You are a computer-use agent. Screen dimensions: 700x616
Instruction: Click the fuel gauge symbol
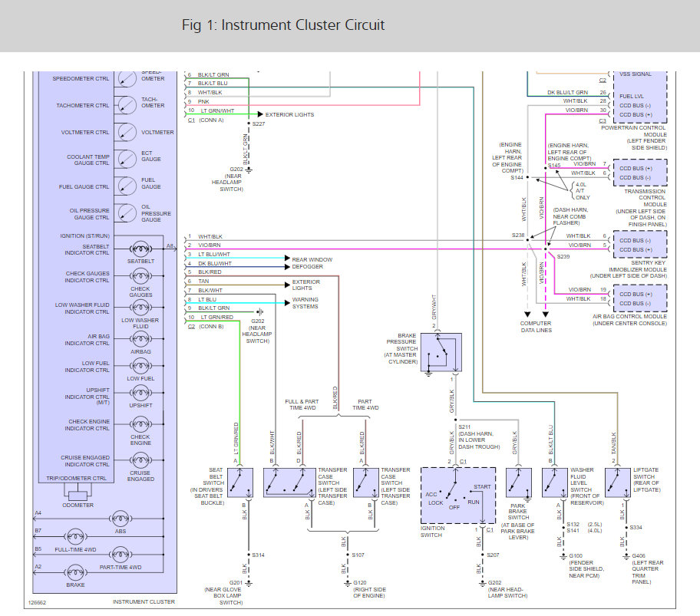click(127, 186)
